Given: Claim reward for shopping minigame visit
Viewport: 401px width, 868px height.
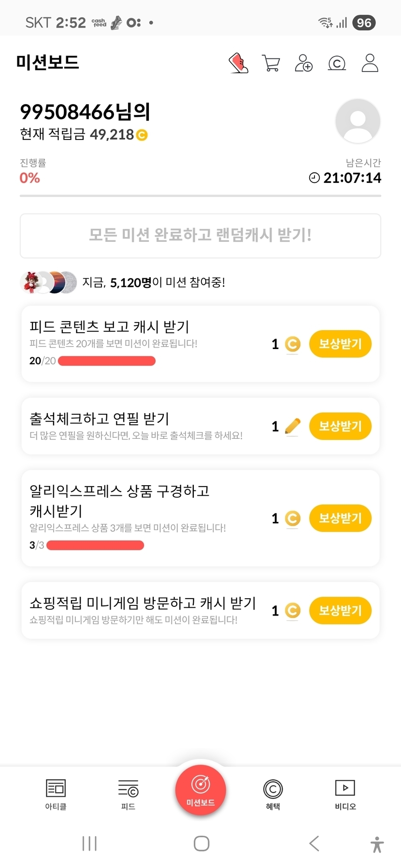Looking at the screenshot, I should pos(340,610).
